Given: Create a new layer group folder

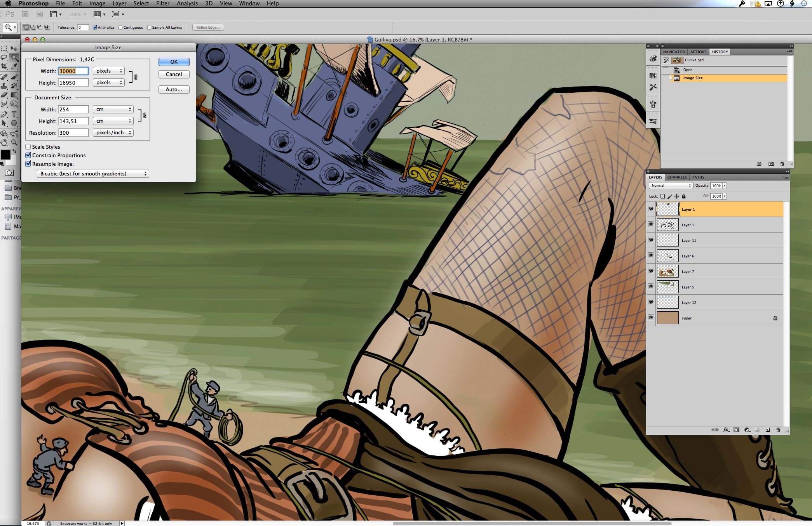Looking at the screenshot, I should (x=757, y=430).
